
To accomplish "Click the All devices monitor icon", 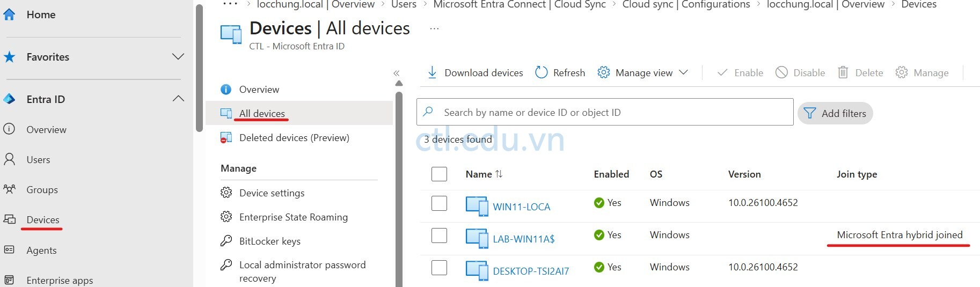I will point(226,113).
